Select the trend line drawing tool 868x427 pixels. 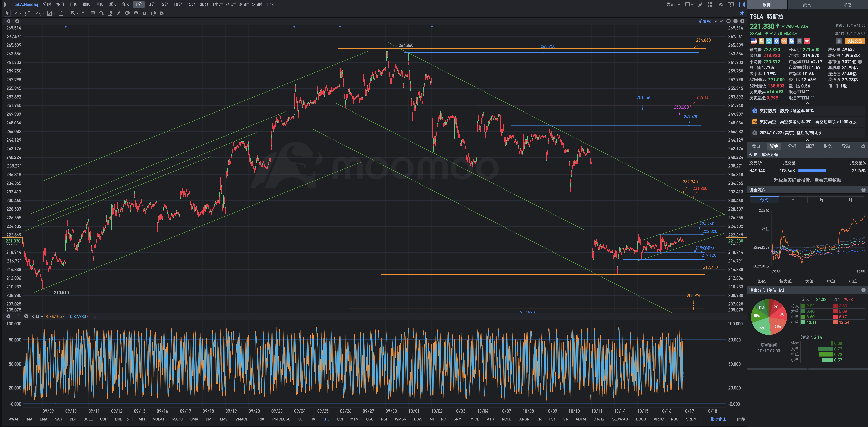coord(16,13)
